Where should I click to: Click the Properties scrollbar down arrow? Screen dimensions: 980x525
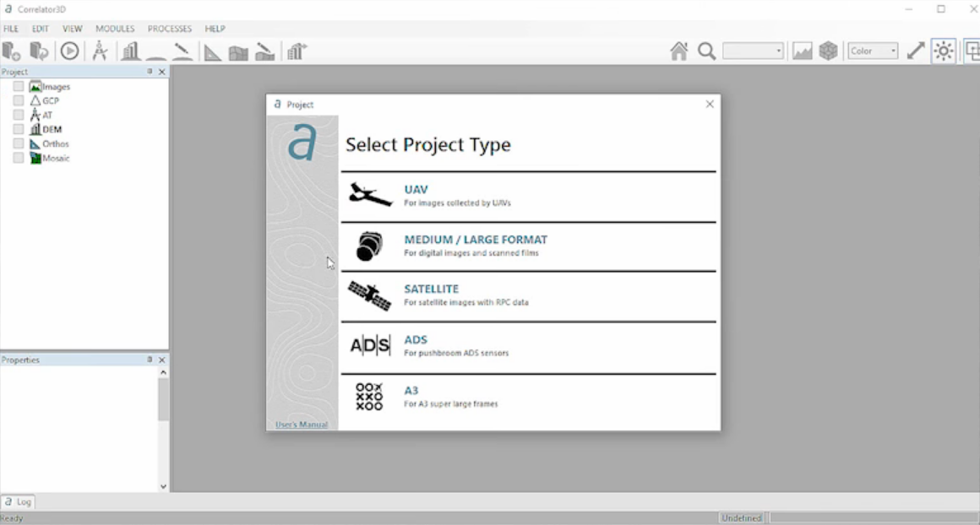pyautogui.click(x=163, y=486)
